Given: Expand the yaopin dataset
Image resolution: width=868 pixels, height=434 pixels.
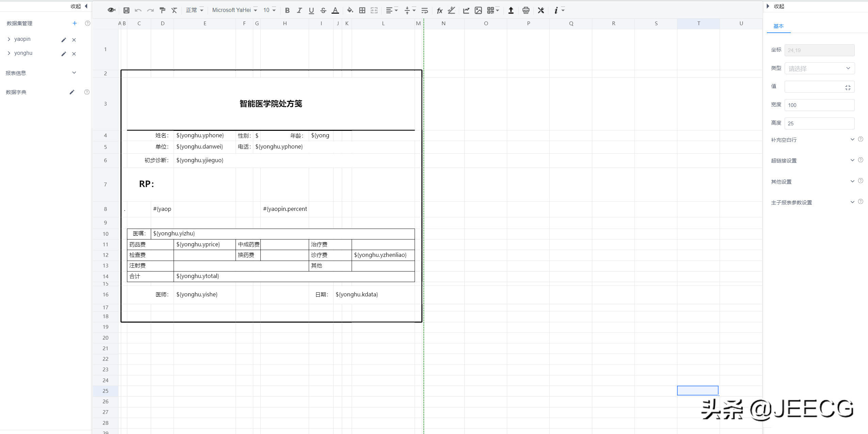Looking at the screenshot, I should coord(9,39).
